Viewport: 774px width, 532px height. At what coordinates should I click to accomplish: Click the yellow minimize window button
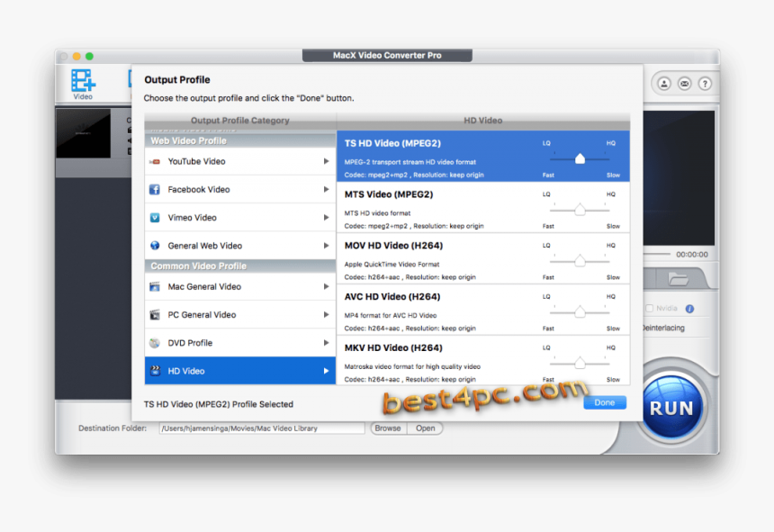[x=76, y=56]
